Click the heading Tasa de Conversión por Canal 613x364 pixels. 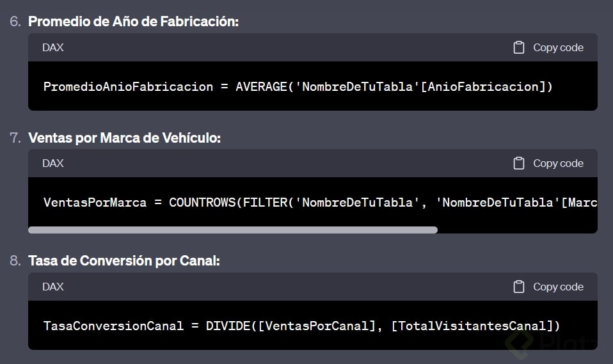[124, 260]
